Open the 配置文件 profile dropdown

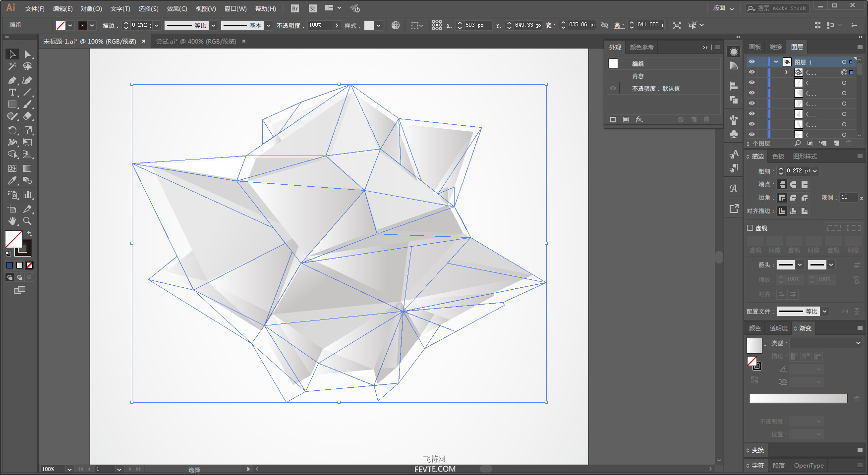coord(825,312)
